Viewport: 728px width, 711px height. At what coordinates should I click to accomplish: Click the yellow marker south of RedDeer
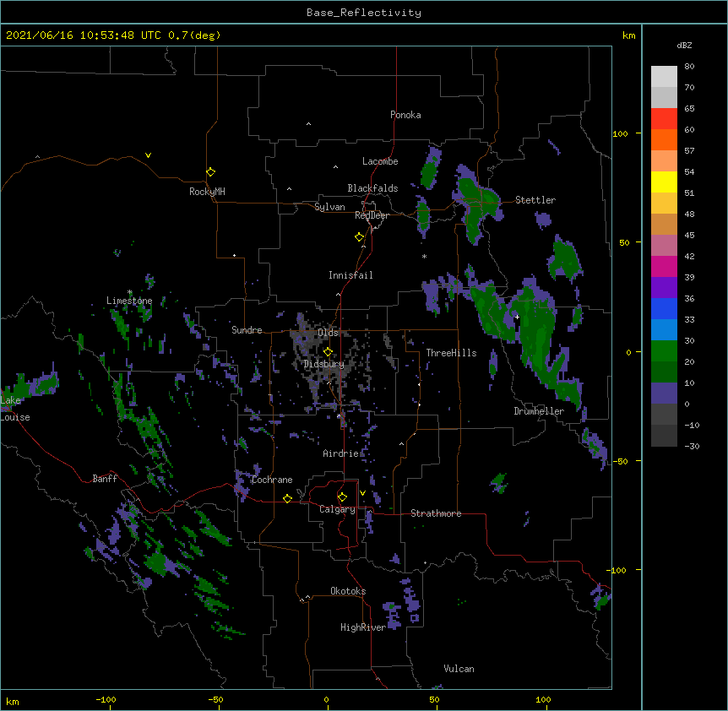point(360,237)
